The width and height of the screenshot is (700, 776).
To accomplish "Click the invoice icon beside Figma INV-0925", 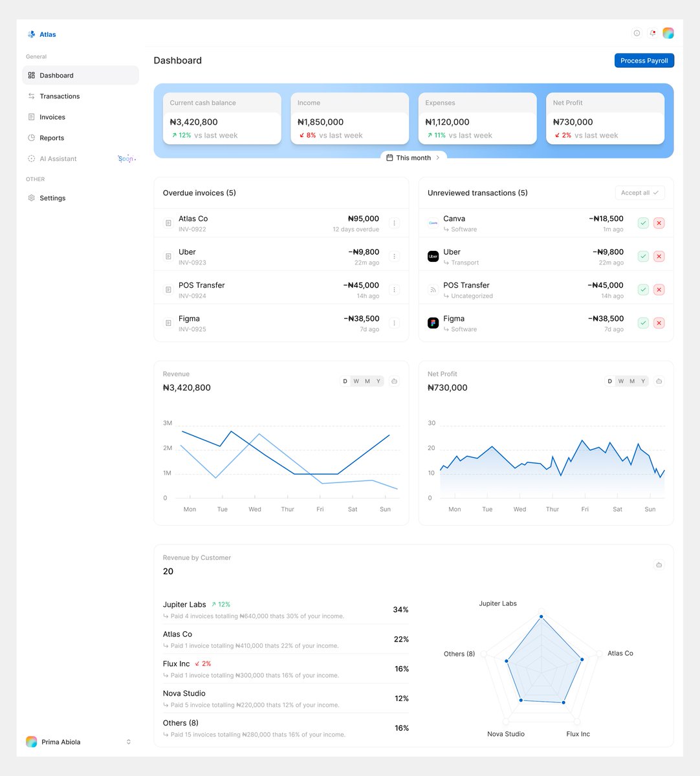I will tap(168, 323).
